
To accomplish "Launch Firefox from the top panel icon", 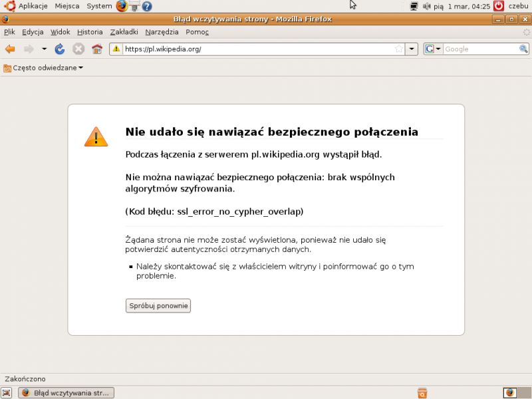I will tap(122, 6).
